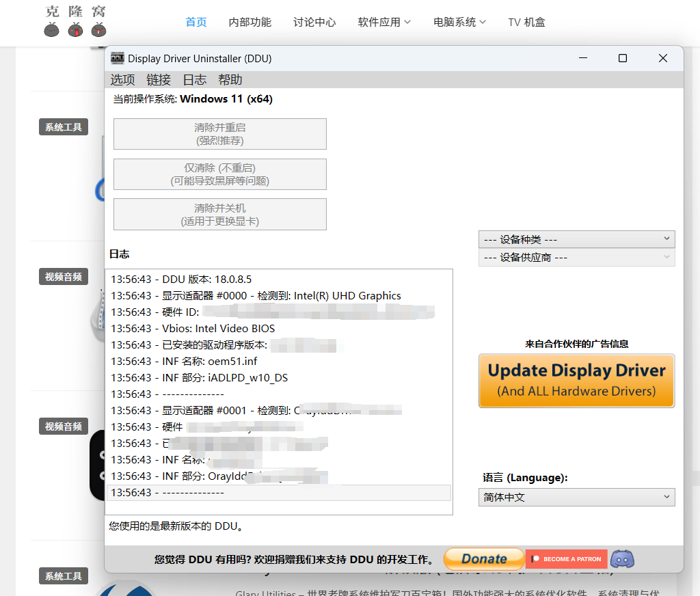Minimize the DDU window
700x596 pixels.
[583, 58]
